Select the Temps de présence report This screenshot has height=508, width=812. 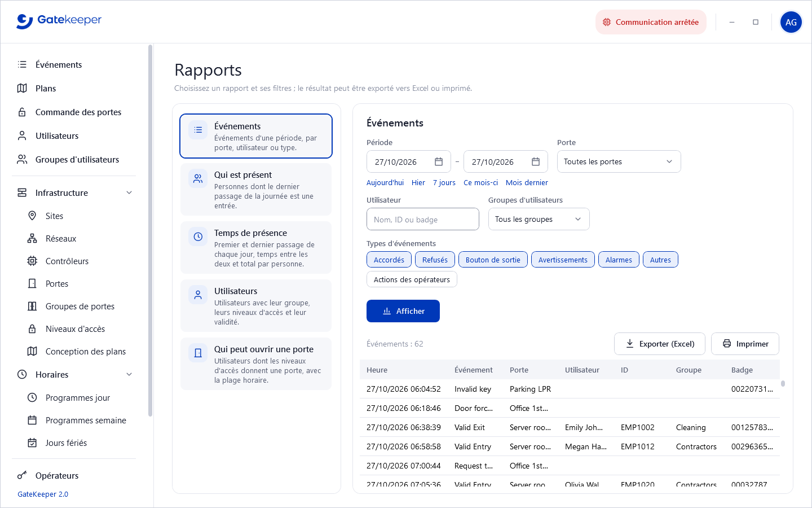point(256,248)
